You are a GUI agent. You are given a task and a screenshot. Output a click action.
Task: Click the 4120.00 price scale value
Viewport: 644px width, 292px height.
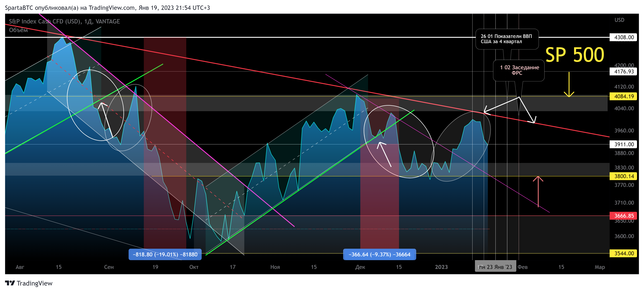coord(624,87)
